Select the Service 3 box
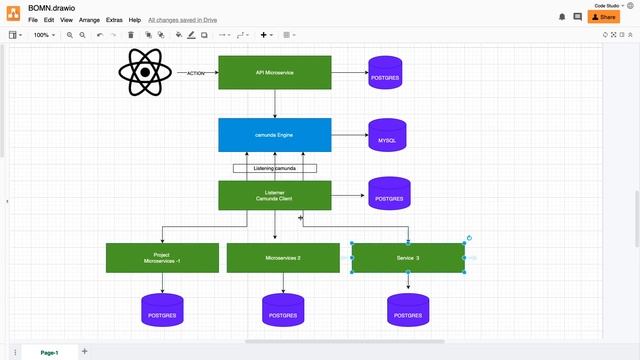 coord(408,258)
